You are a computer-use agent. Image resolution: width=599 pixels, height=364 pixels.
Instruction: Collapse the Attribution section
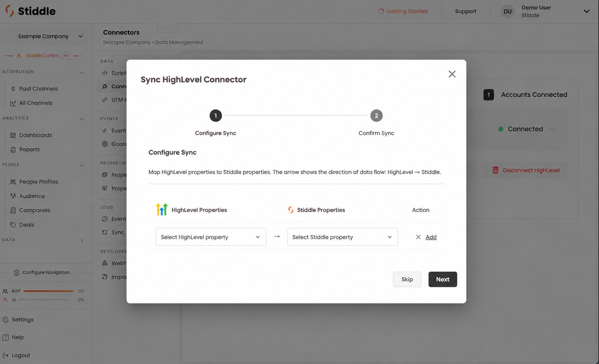tap(82, 72)
